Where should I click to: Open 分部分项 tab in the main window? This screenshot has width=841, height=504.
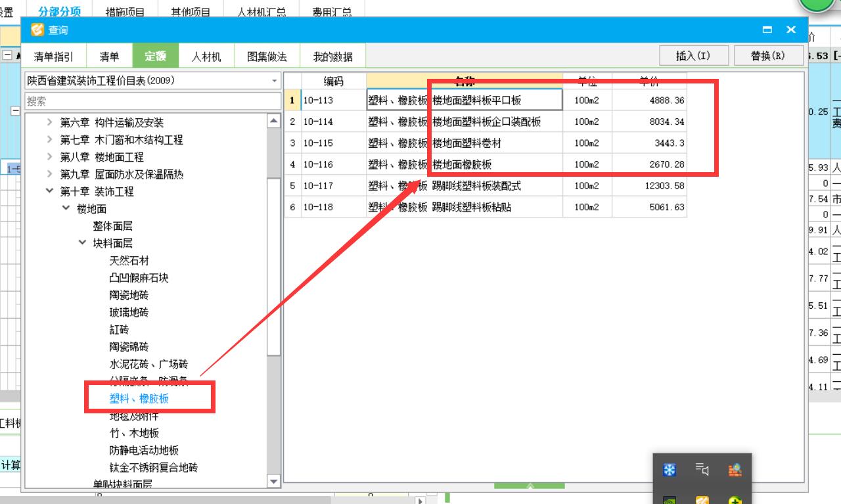click(60, 11)
